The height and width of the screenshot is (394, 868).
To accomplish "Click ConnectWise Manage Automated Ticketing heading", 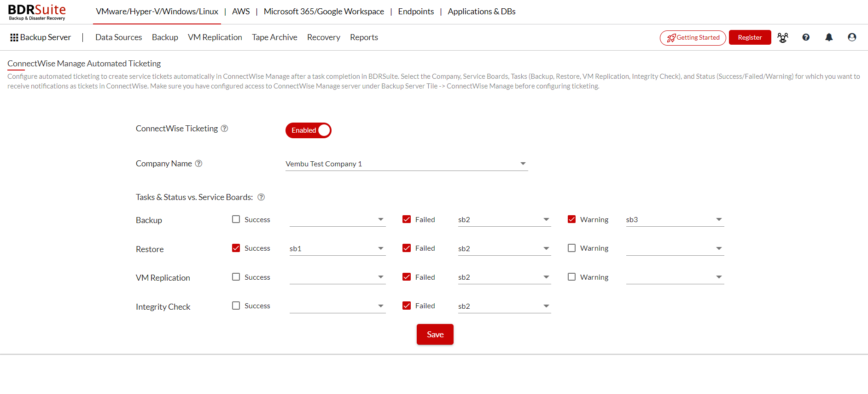I will 84,64.
